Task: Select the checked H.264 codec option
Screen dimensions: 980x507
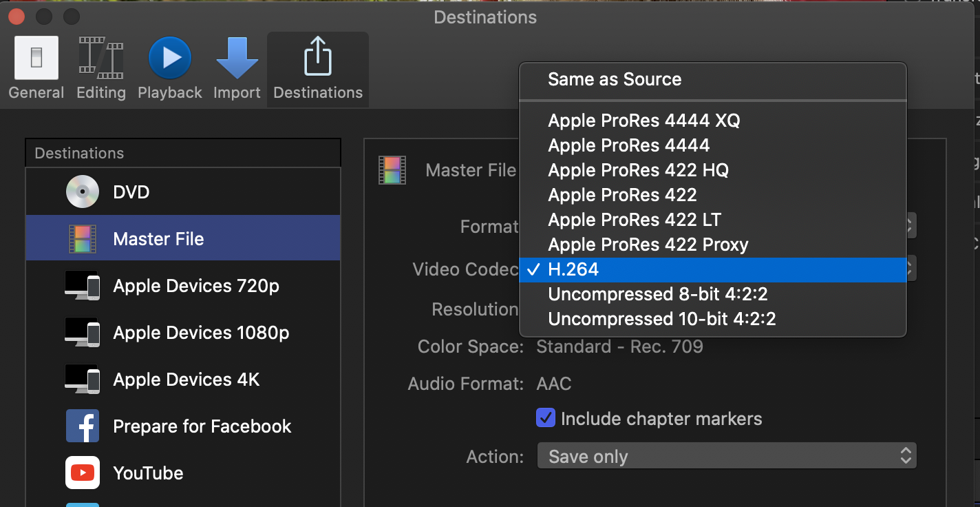Action: pyautogui.click(x=573, y=269)
